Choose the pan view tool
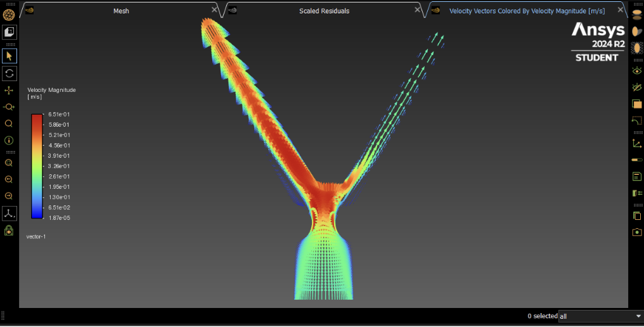 (9, 91)
